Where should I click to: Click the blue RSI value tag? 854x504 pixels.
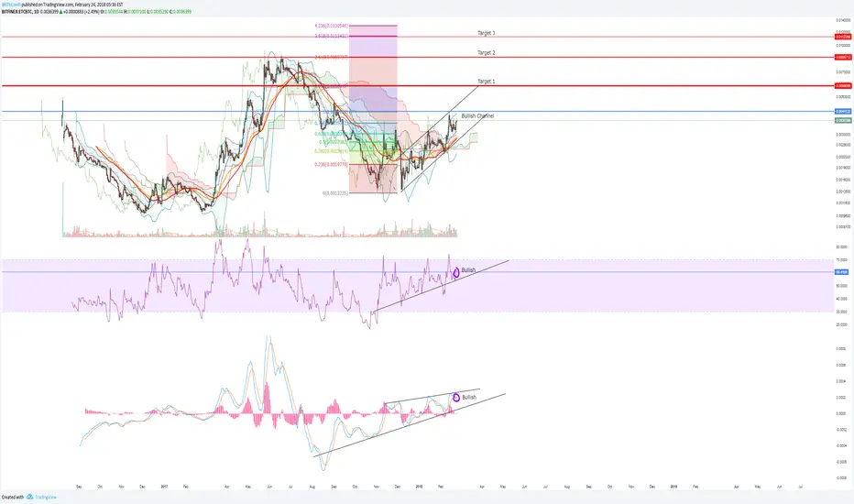coord(841,272)
